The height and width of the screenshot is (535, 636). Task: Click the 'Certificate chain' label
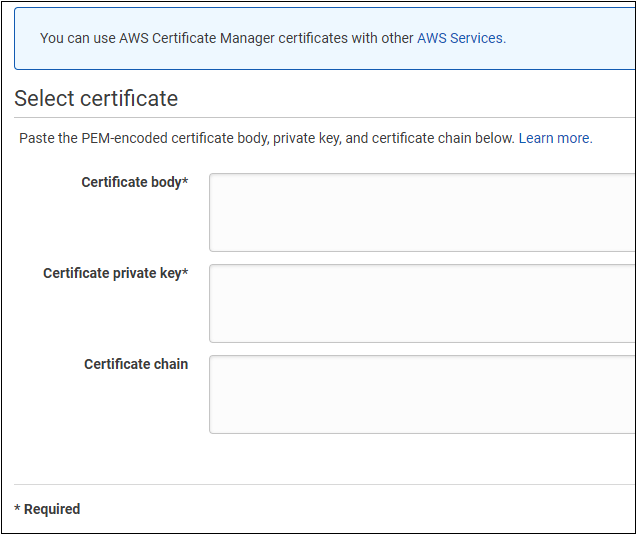pos(136,364)
